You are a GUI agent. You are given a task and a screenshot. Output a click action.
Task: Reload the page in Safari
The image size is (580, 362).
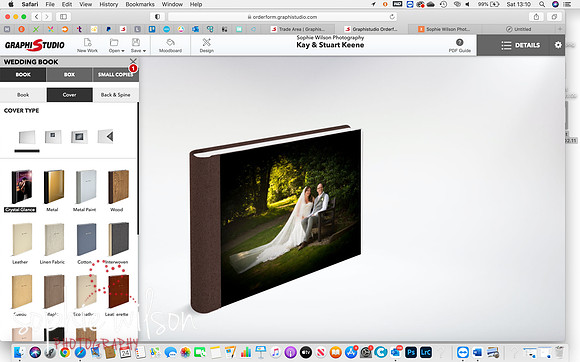(x=392, y=17)
